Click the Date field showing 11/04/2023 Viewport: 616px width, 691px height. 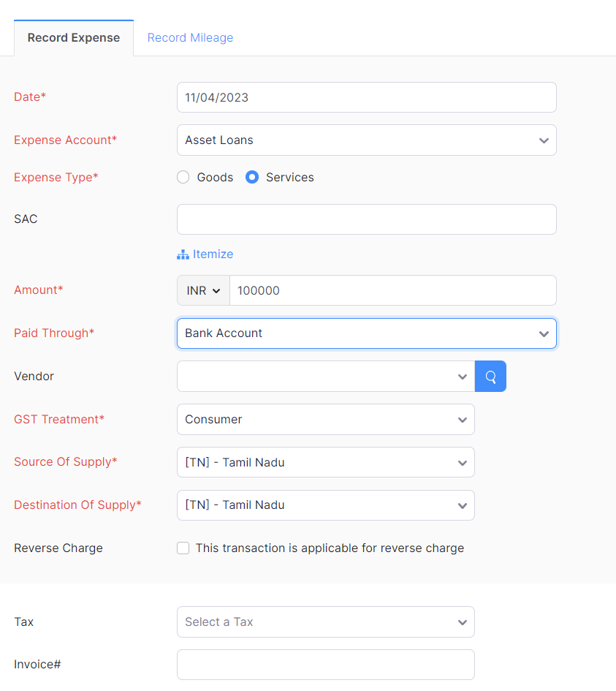coord(366,97)
